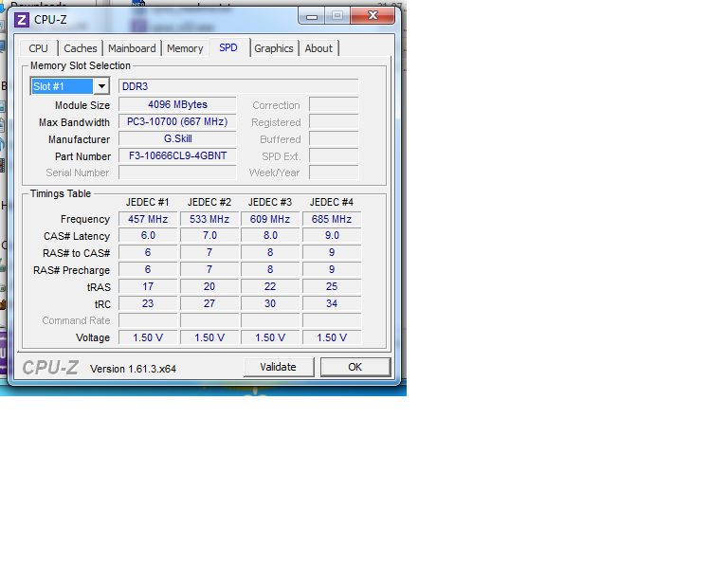The image size is (728, 582).
Task: Select the Memory tab
Action: point(185,48)
